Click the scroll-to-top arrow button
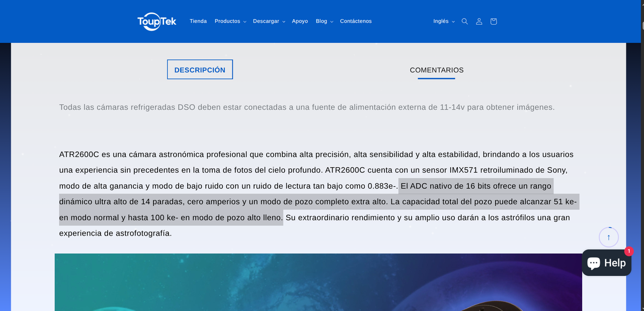Image resolution: width=644 pixels, height=311 pixels. tap(609, 238)
